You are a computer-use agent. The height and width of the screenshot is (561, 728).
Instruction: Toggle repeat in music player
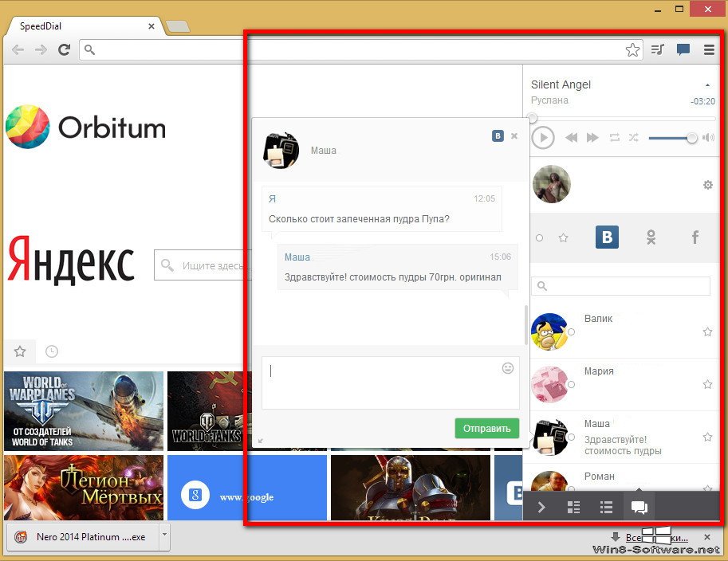[614, 137]
